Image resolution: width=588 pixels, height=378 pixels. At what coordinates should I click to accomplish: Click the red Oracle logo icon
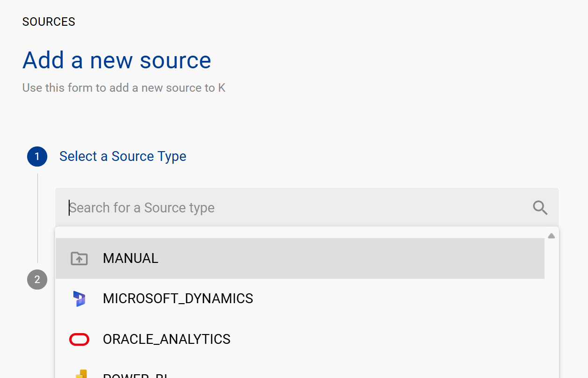pyautogui.click(x=79, y=339)
